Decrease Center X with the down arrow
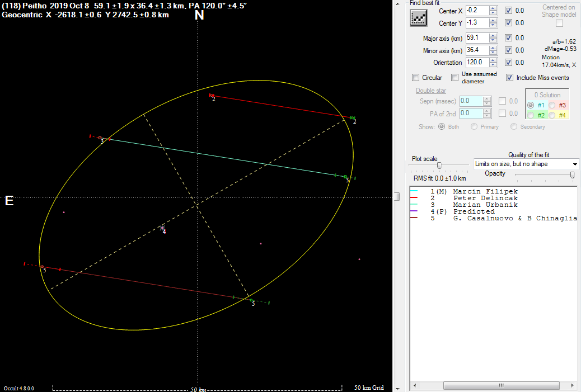 (493, 13)
